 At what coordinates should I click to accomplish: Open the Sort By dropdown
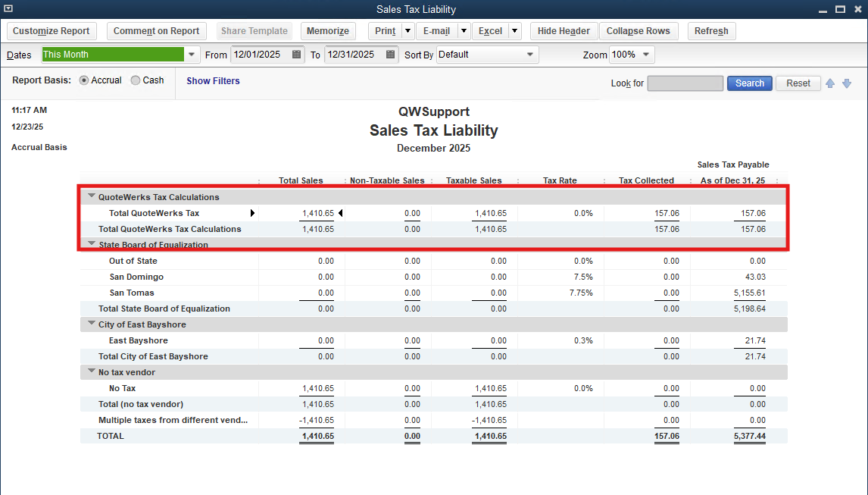point(530,55)
